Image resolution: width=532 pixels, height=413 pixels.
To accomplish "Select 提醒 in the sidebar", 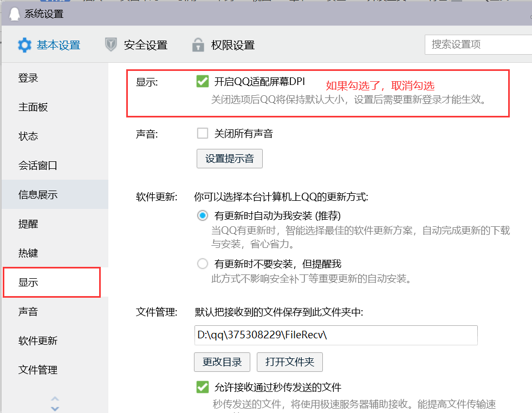I will click(55, 224).
